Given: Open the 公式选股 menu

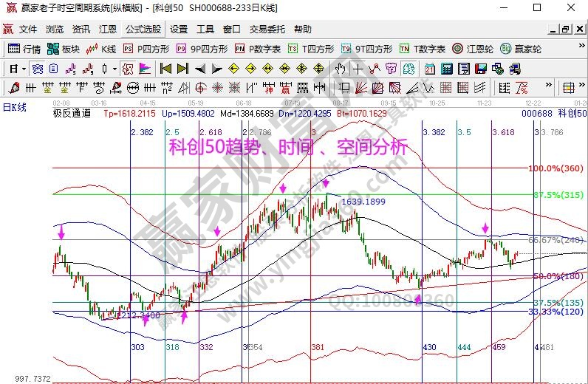Looking at the screenshot, I should (143, 30).
